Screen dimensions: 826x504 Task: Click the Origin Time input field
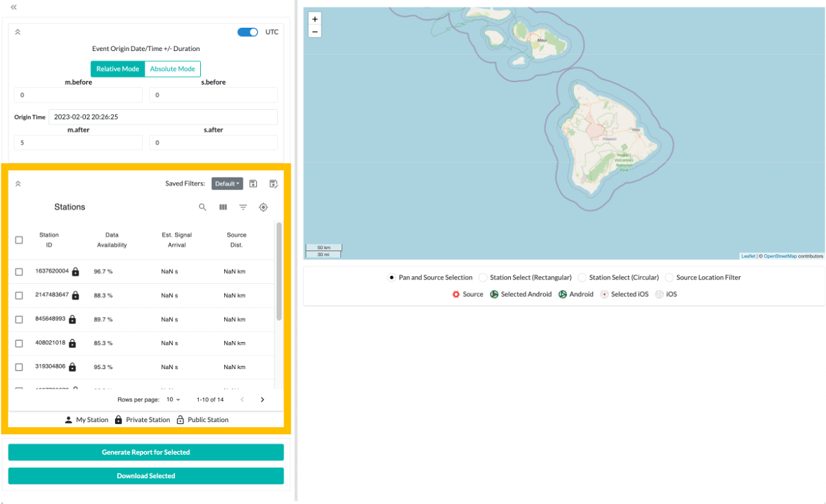pos(163,117)
